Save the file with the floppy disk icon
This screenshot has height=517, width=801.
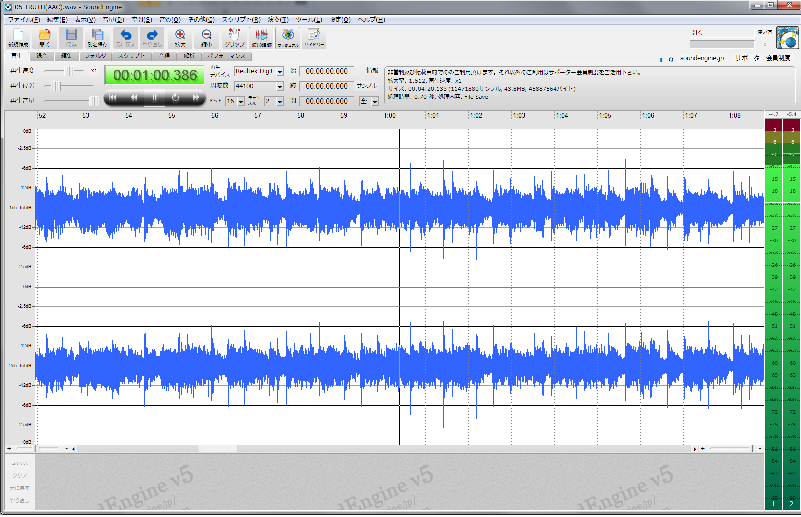tap(71, 37)
